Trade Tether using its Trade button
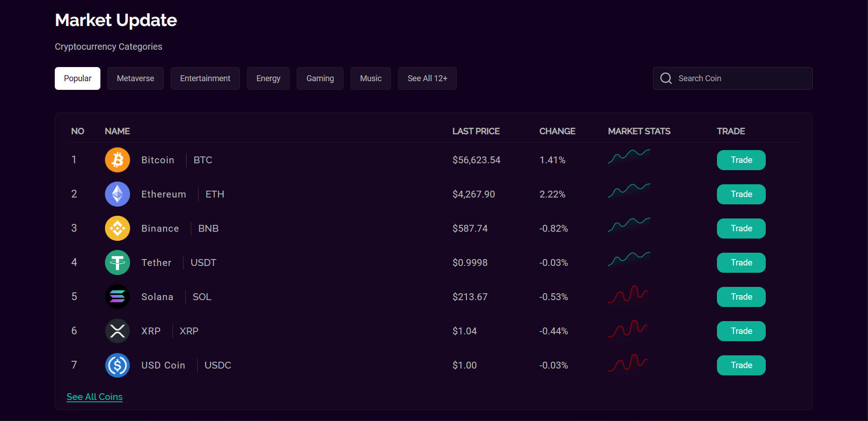This screenshot has width=868, height=421. 741,263
